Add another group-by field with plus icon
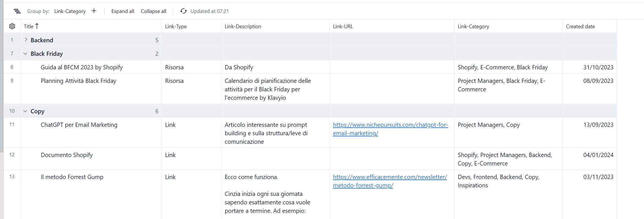 pyautogui.click(x=94, y=11)
